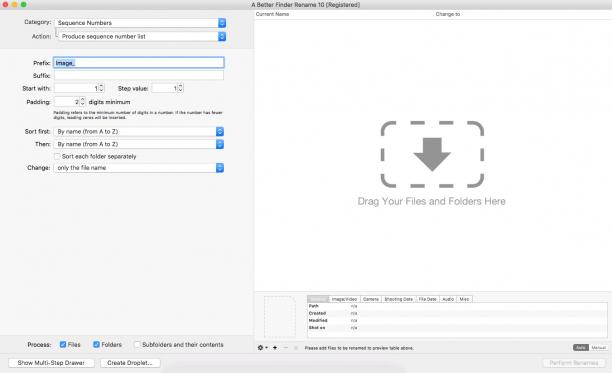This screenshot has width=612, height=373.
Task: Open the gear settings menu
Action: (x=262, y=347)
